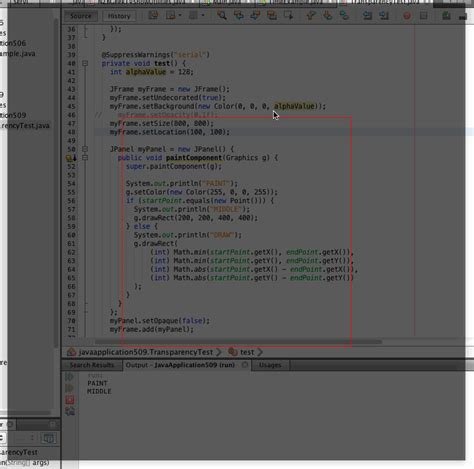This screenshot has height=469, width=474.
Task: Open the Forward navigation history dropdown arrow
Action: [x=203, y=15]
